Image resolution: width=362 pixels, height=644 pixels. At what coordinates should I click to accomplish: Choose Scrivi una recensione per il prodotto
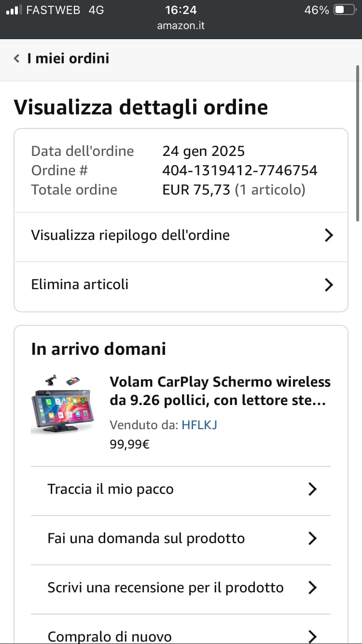(181, 588)
